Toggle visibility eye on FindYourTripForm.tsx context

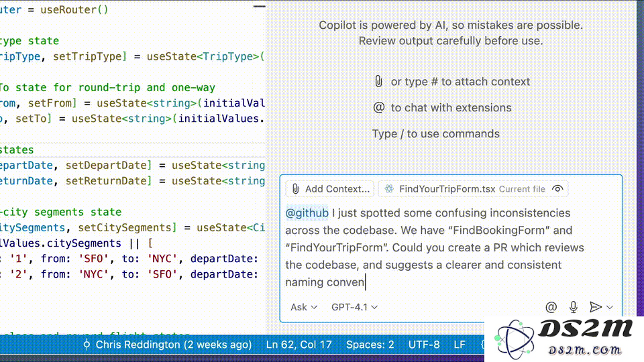(557, 189)
